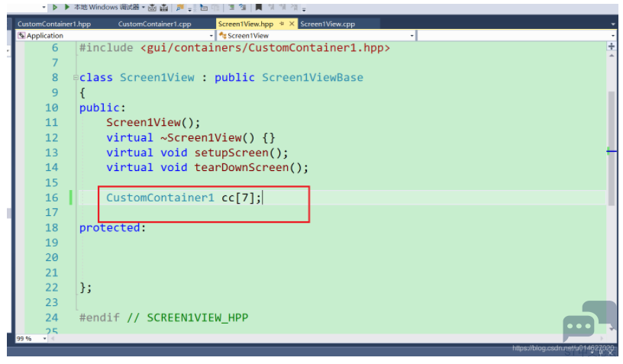
Task: Click horizontal scrollbar right arrow
Action: (602, 339)
